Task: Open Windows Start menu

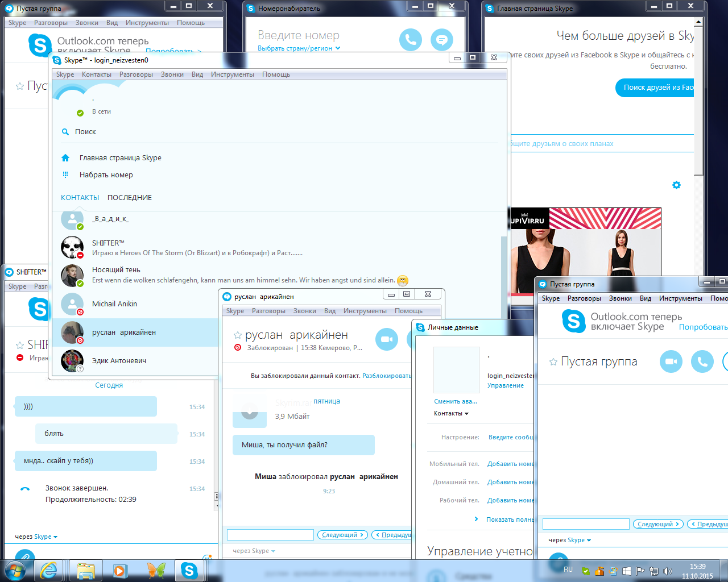Action: pos(15,570)
